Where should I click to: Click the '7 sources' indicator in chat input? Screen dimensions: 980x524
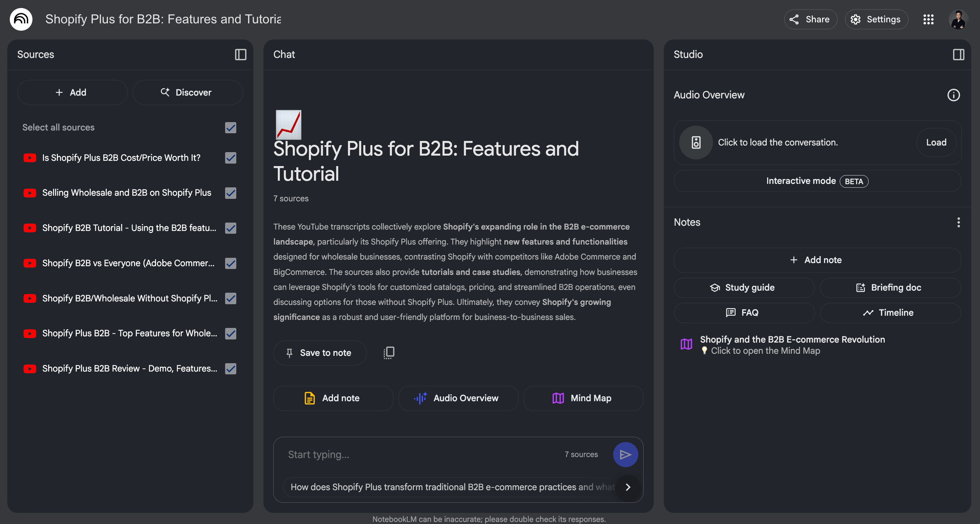coord(581,455)
